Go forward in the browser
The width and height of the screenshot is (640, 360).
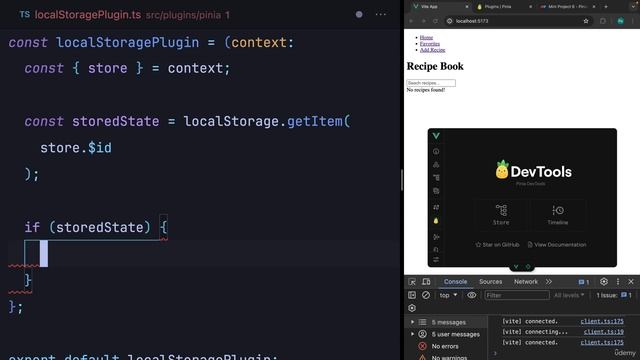coord(423,21)
